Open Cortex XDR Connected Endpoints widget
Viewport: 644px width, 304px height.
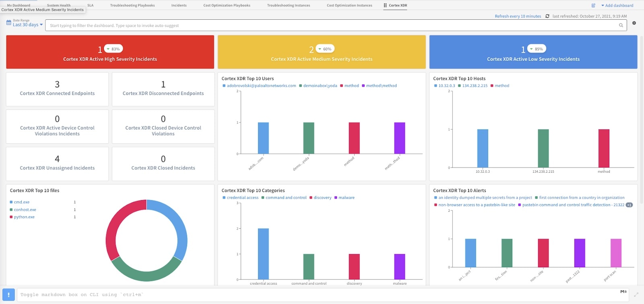click(57, 89)
